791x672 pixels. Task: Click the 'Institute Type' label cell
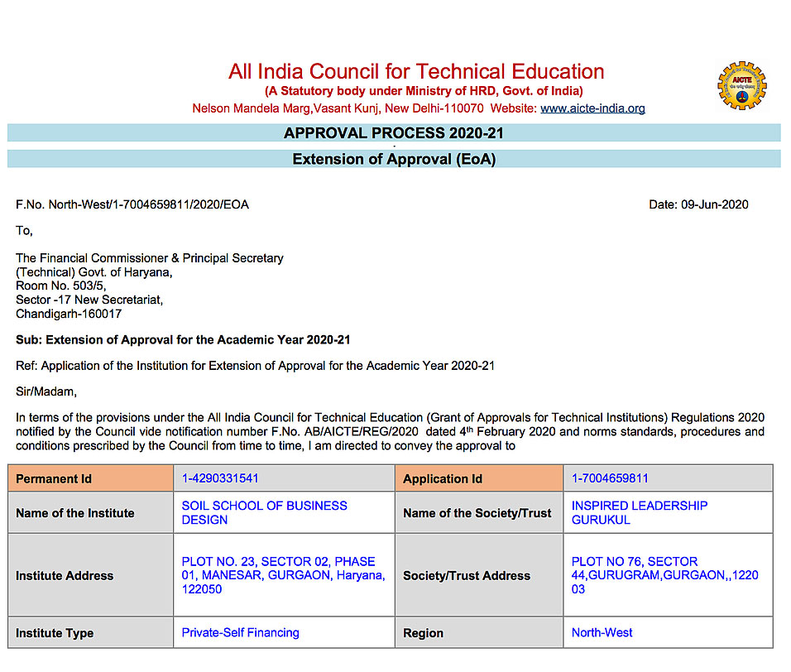click(x=91, y=632)
